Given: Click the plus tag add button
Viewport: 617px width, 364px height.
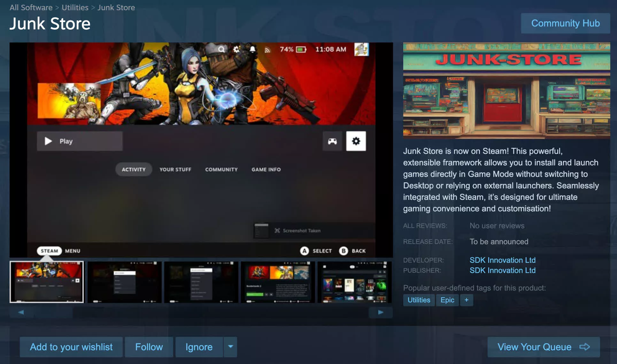Looking at the screenshot, I should [466, 300].
